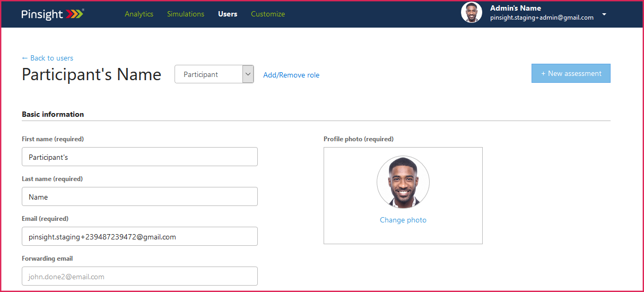The height and width of the screenshot is (292, 644).
Task: Select the required Email input field
Action: pyautogui.click(x=140, y=237)
